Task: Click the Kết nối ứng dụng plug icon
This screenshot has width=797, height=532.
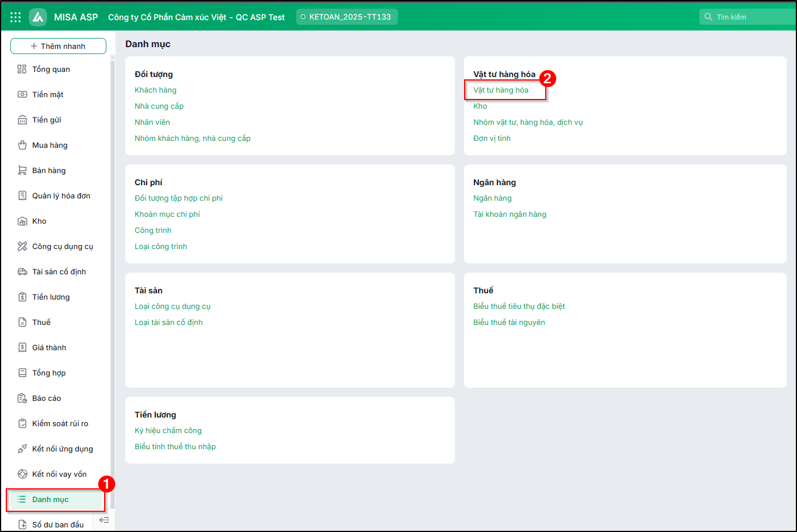Action: (22, 449)
